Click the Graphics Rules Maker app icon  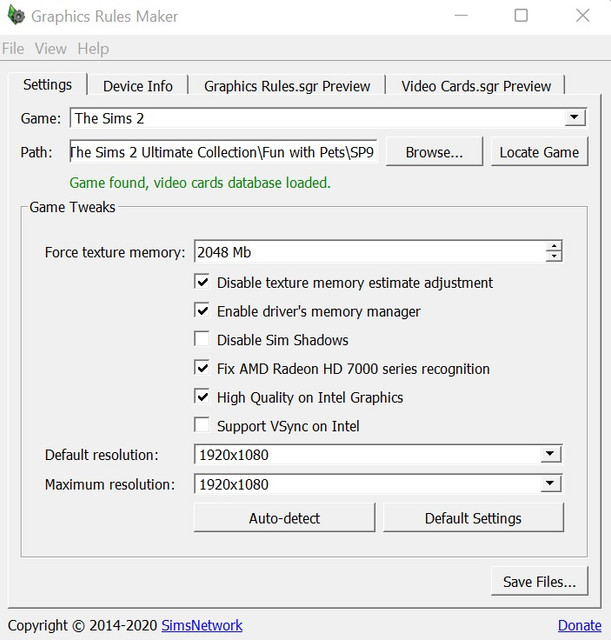16,16
